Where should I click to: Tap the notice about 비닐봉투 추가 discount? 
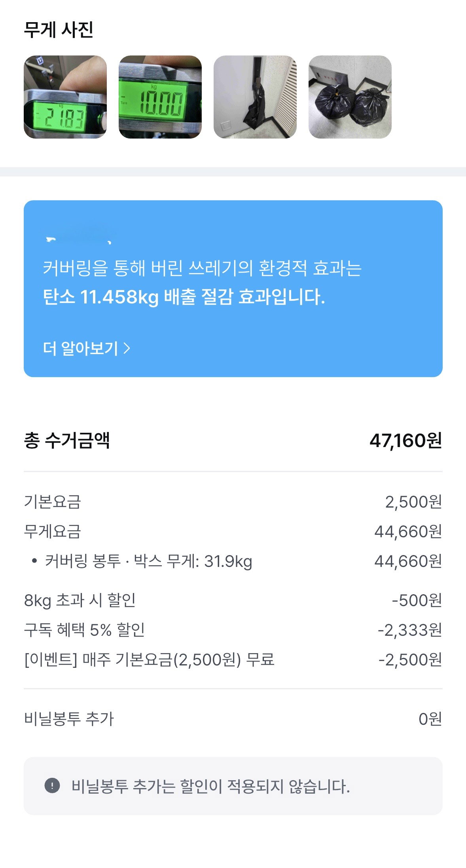tap(233, 786)
